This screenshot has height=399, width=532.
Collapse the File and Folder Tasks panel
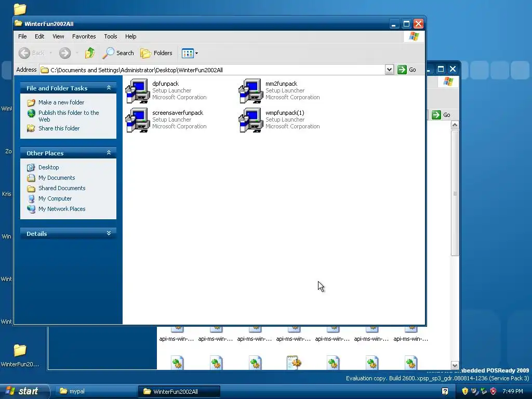click(109, 88)
